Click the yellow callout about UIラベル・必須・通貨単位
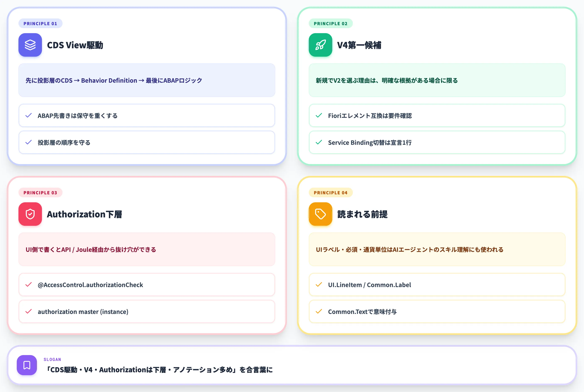The image size is (584, 392). pos(437,249)
